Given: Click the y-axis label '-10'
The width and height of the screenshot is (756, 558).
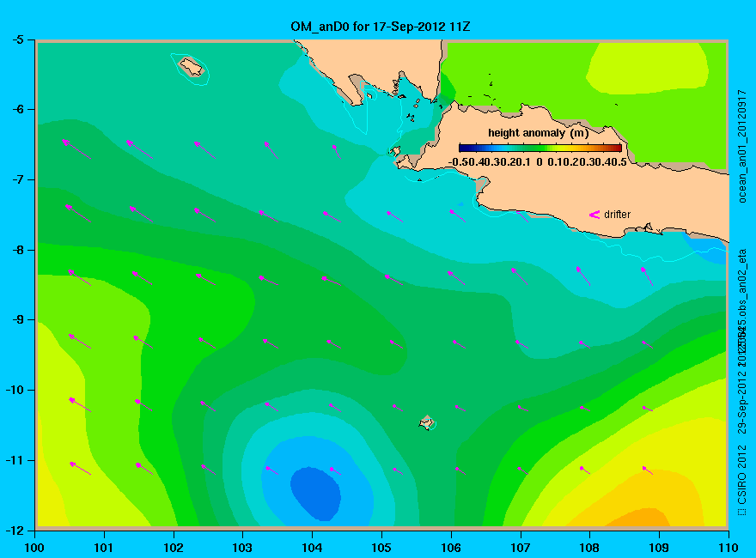Looking at the screenshot, I should [x=15, y=390].
